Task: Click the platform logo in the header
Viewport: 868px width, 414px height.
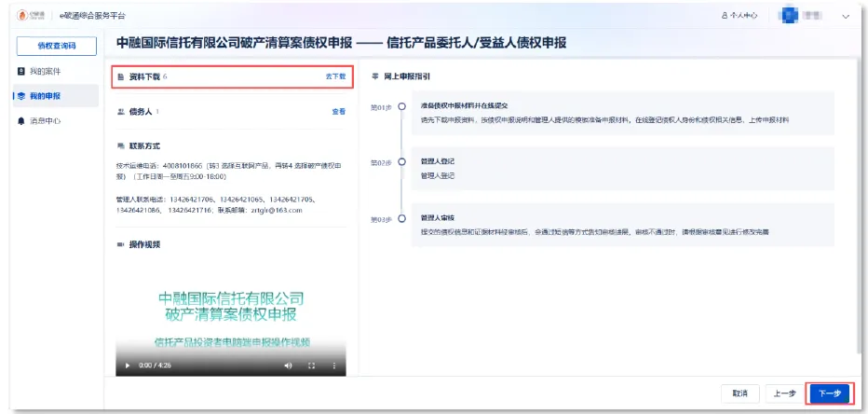Action: click(31, 16)
